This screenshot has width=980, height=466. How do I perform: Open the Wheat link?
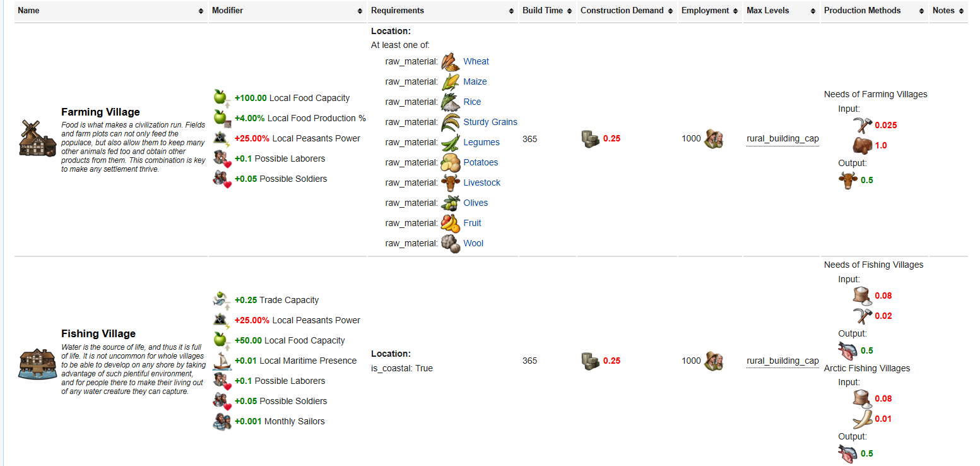(476, 61)
